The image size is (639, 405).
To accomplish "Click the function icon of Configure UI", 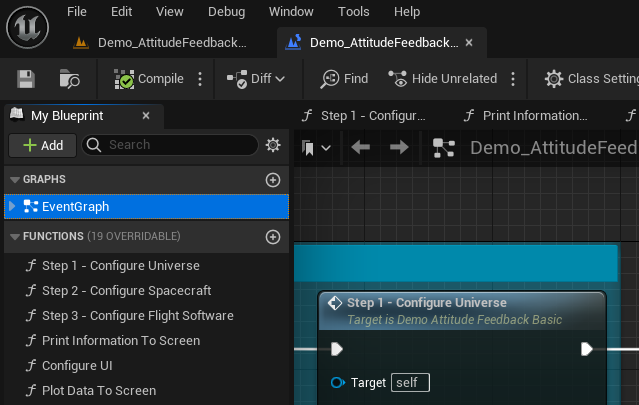I will 31,365.
